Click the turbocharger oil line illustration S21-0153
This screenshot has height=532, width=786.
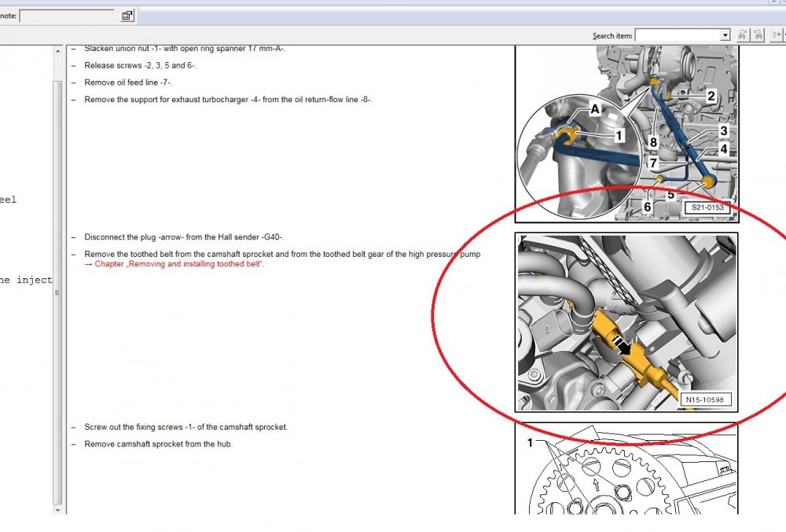[626, 134]
